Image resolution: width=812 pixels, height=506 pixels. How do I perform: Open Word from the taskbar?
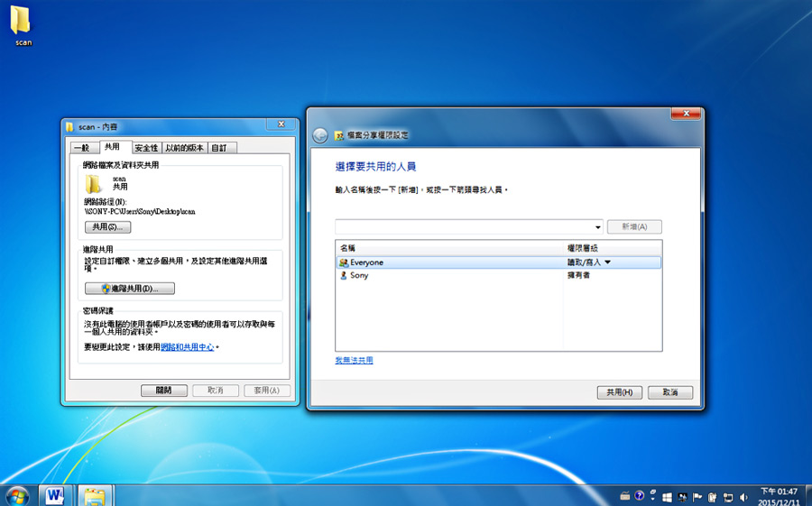tap(55, 496)
